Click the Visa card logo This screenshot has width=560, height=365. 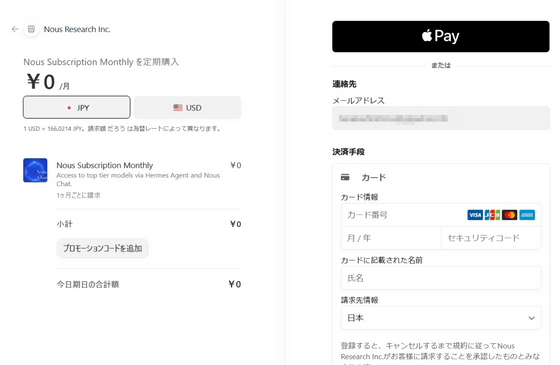[475, 215]
